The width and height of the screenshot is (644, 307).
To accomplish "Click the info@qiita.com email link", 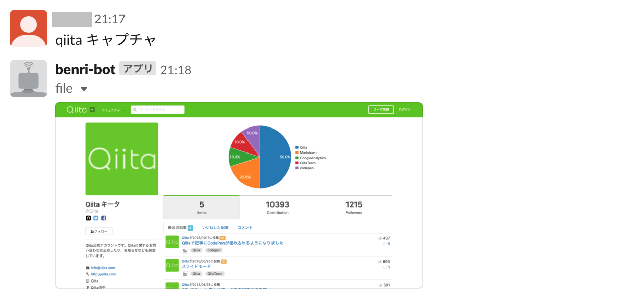I will pyautogui.click(x=103, y=268).
